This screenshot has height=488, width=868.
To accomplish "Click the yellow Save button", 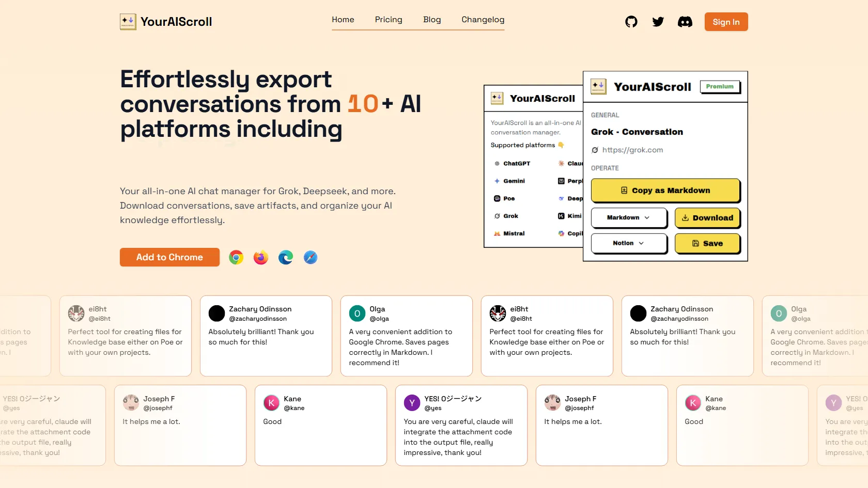I will [x=707, y=243].
